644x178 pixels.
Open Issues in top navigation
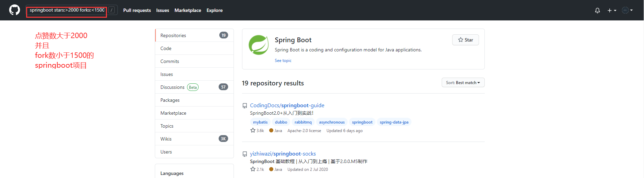(163, 11)
